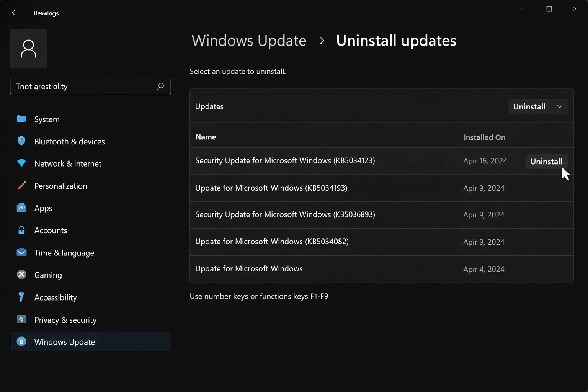Viewport: 588px width, 392px height.
Task: Click the Gaming icon in sidebar
Action: [x=21, y=274]
